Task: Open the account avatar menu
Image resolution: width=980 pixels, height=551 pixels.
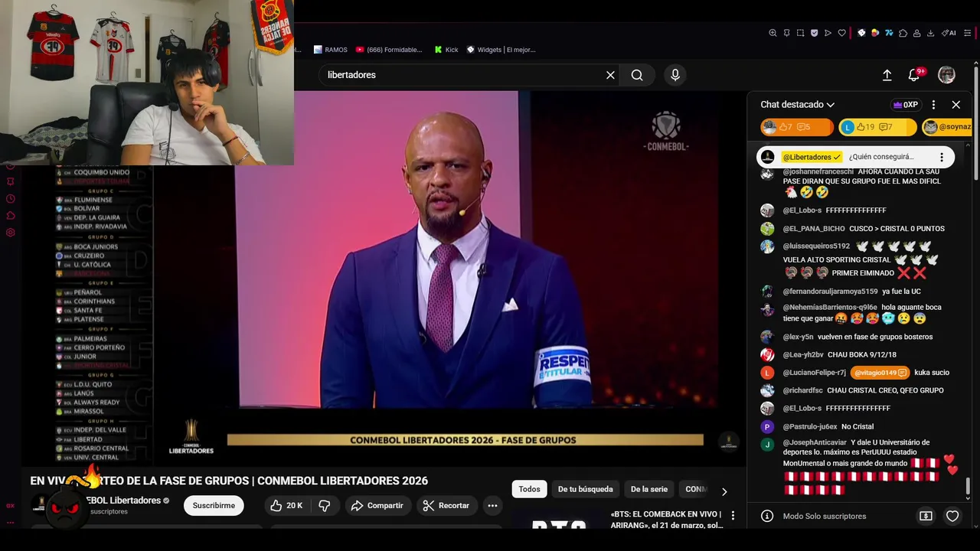Action: [x=947, y=75]
